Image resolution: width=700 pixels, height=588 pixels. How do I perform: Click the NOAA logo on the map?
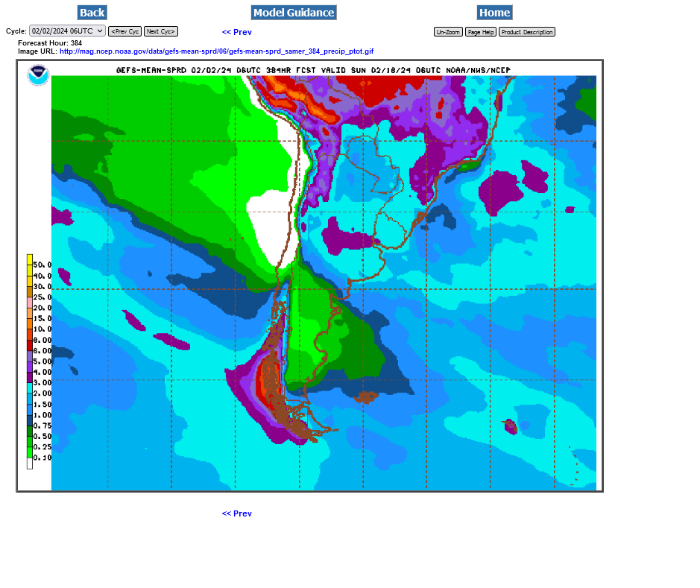38,75
